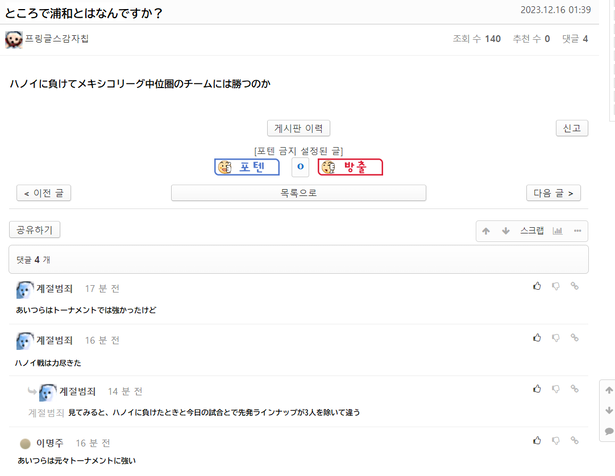615x476 pixels.
Task: Click the down-arrow icon beside 스크랩
Action: click(x=506, y=231)
